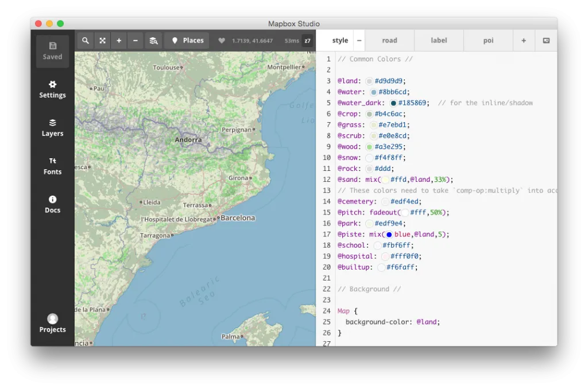Click the blue swatch in @piste line
The height and width of the screenshot is (390, 588).
389,235
